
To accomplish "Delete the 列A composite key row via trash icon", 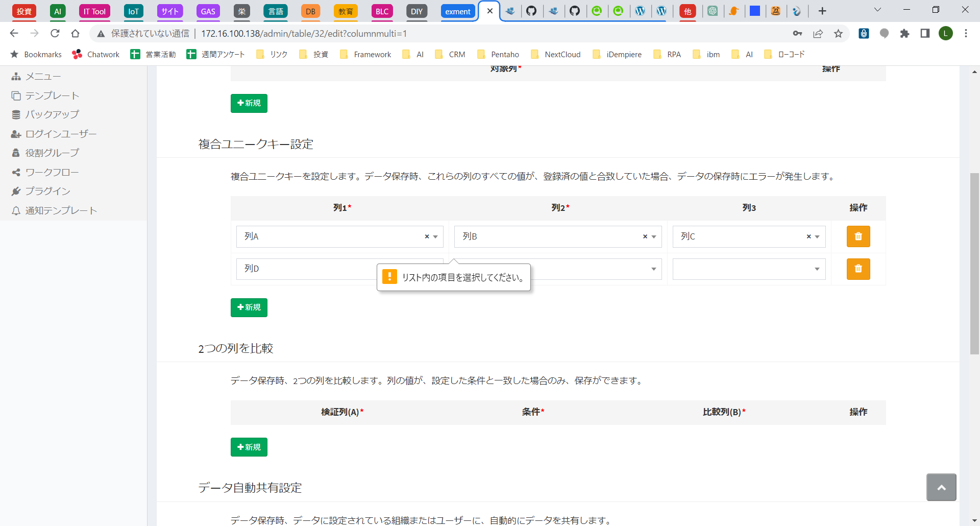I will [858, 236].
